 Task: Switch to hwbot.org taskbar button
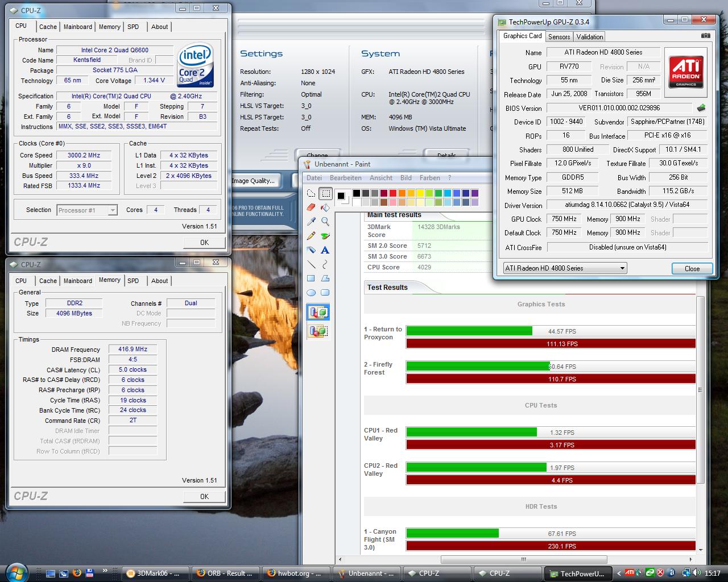[294, 573]
